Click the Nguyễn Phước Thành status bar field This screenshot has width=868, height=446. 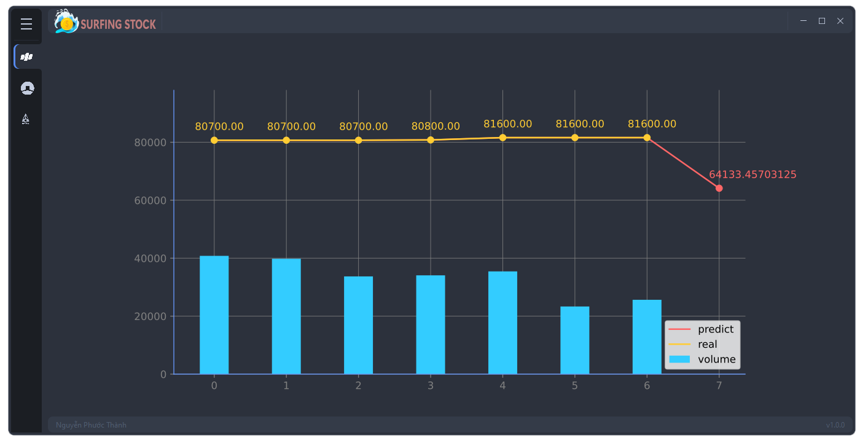pos(91,424)
